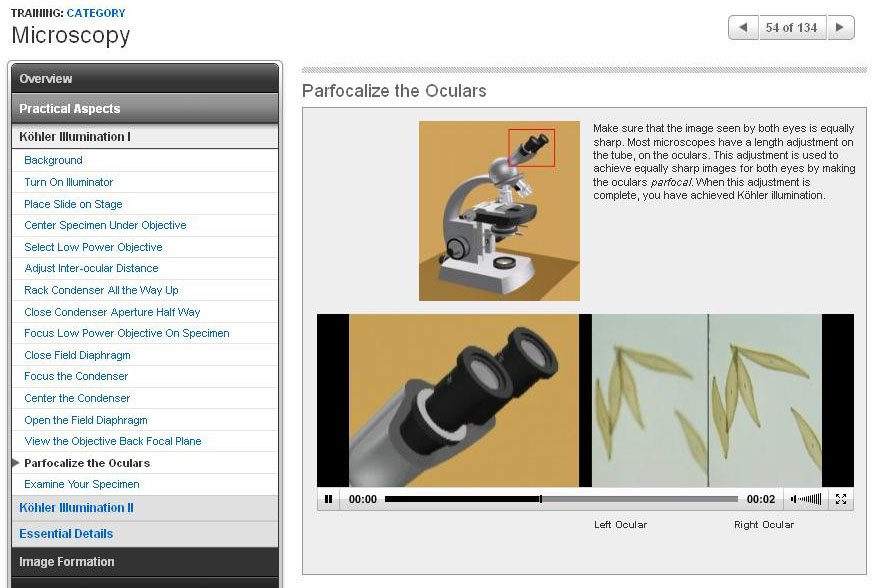Image resolution: width=877 pixels, height=588 pixels.
Task: Mute audio using the speaker icon
Action: pos(794,499)
